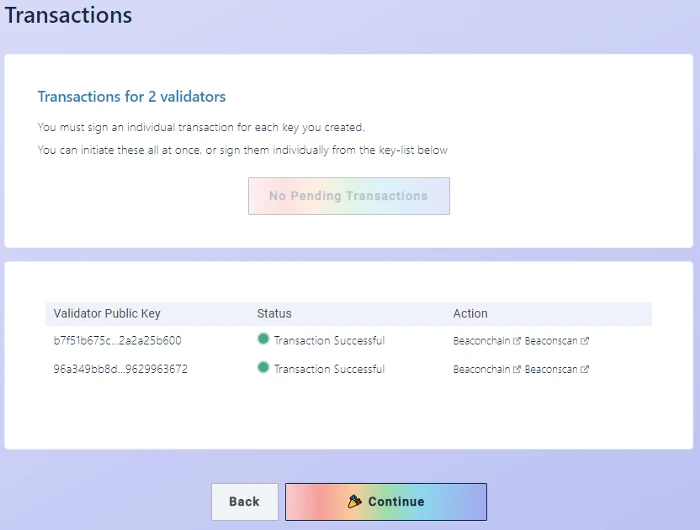Click Transaction Successful text for 96a349bb8d row

[x=329, y=369]
